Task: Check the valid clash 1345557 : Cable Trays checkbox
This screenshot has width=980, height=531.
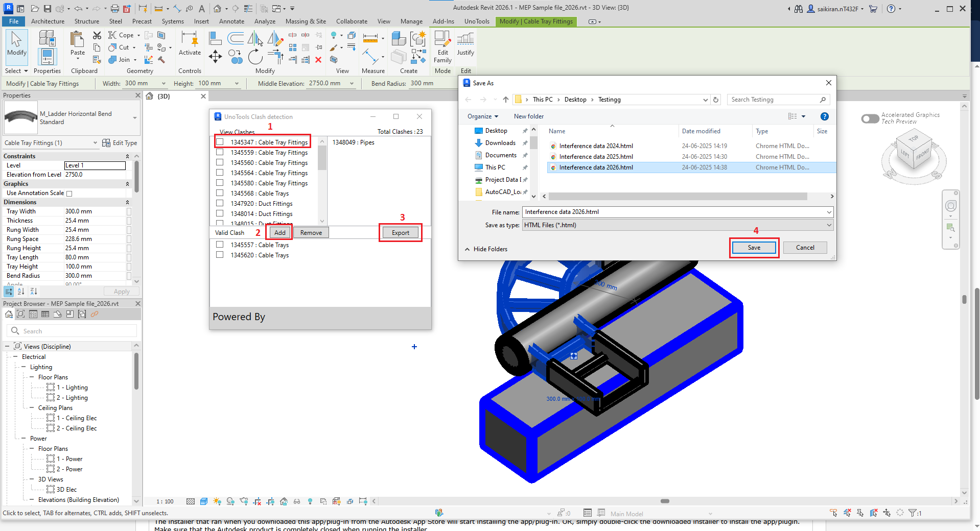Action: click(x=220, y=245)
